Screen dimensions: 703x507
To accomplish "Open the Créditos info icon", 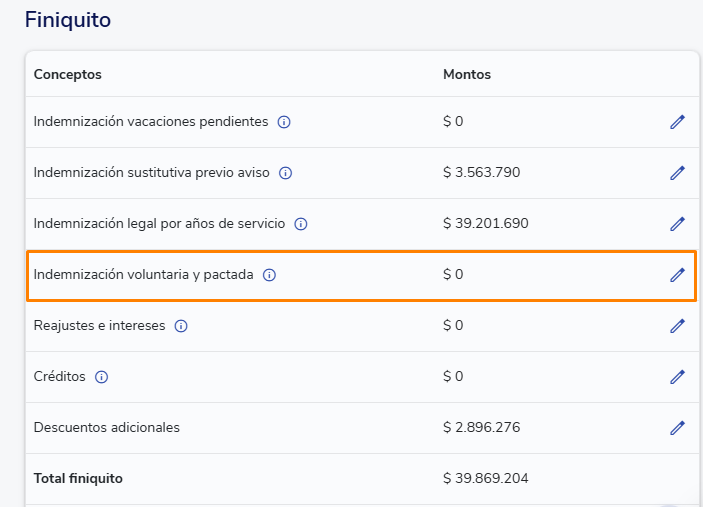I will coord(101,377).
